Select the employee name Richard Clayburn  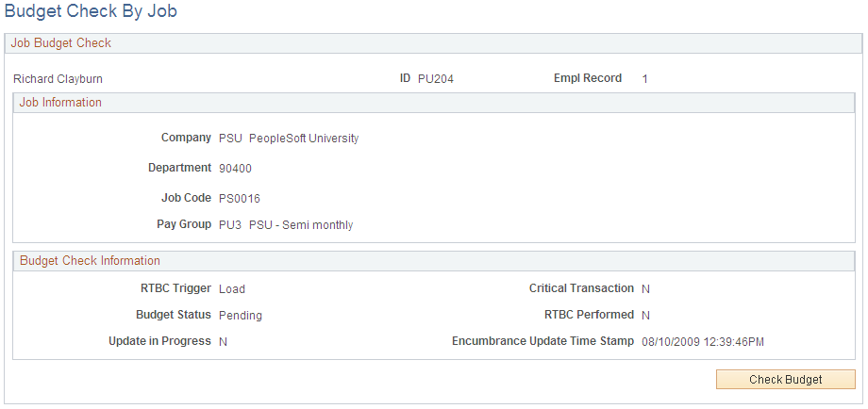(x=58, y=79)
